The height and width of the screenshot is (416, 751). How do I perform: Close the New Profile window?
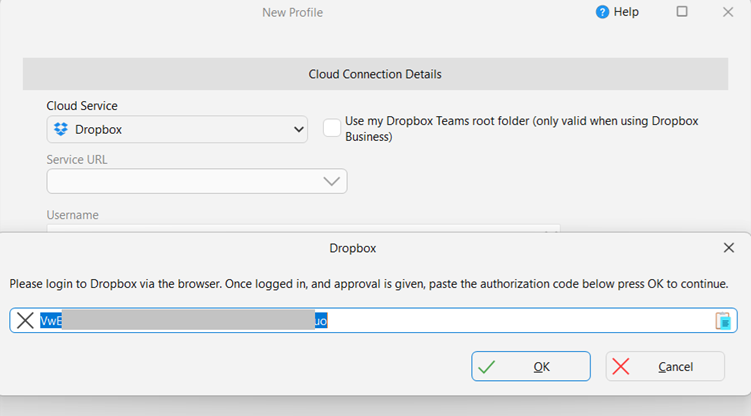[x=728, y=12]
